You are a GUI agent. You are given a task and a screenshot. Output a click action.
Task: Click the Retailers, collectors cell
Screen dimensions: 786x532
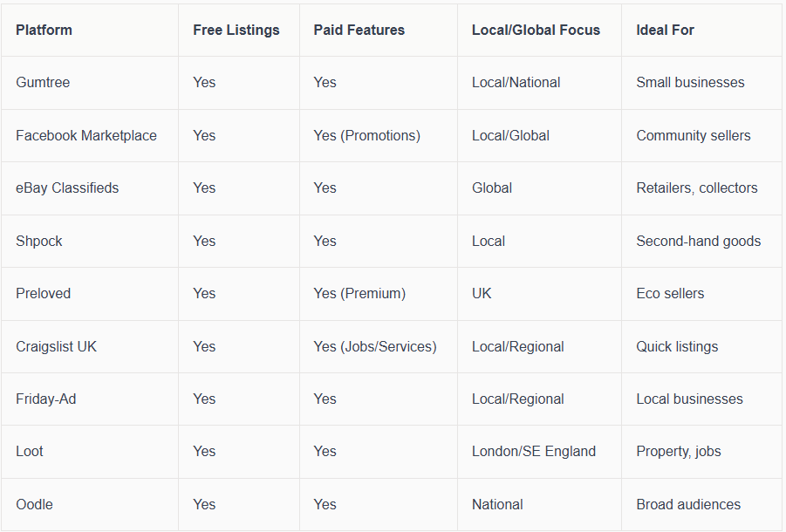pos(697,188)
